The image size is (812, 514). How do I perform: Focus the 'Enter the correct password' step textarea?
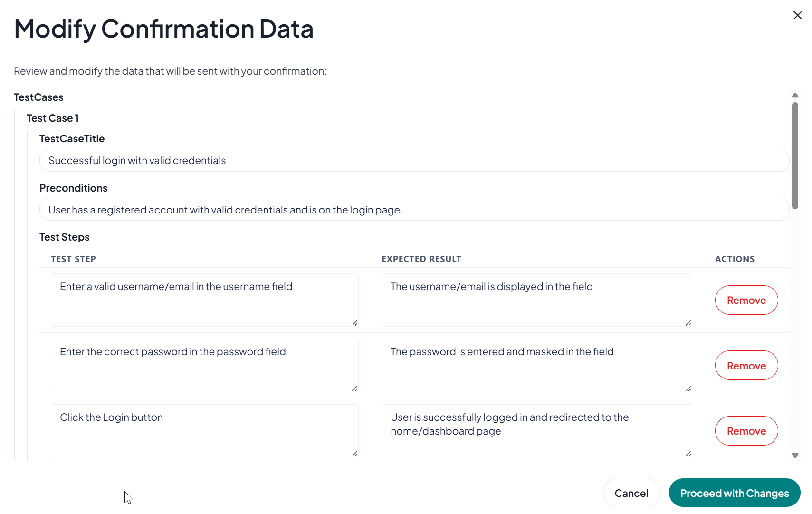click(205, 365)
